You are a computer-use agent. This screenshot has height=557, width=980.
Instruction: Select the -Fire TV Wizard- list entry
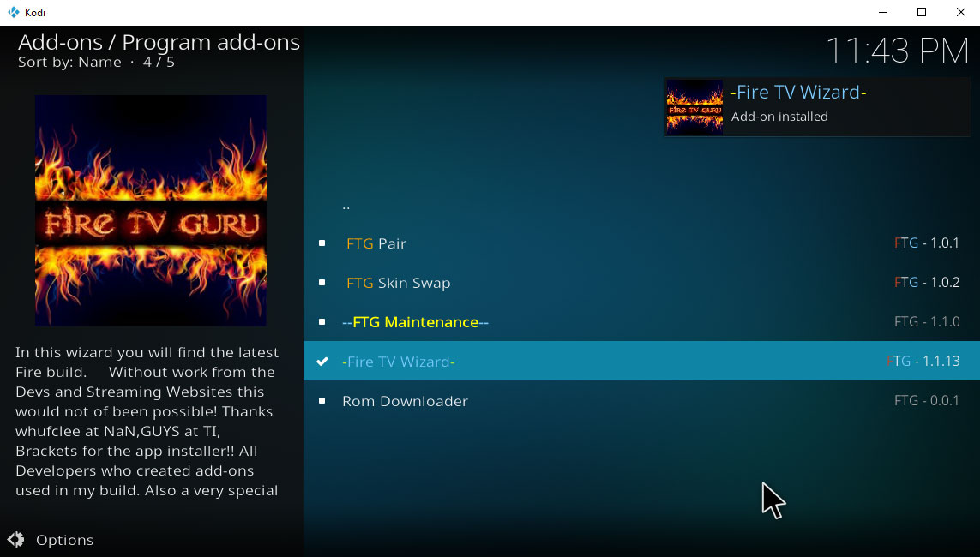tap(399, 361)
